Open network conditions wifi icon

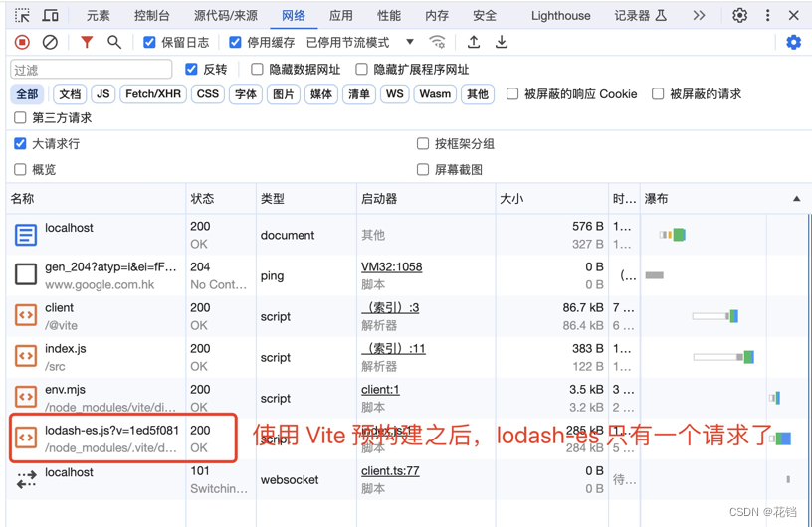(x=438, y=42)
